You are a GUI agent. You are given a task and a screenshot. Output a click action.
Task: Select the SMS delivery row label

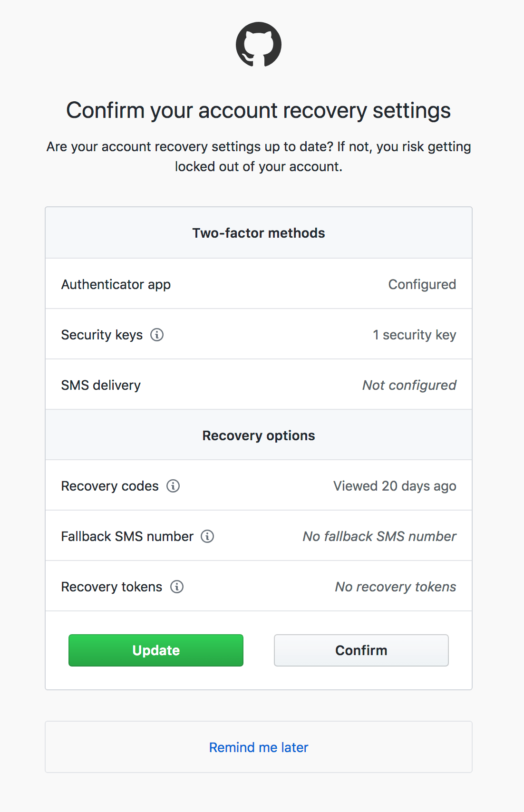tap(101, 385)
